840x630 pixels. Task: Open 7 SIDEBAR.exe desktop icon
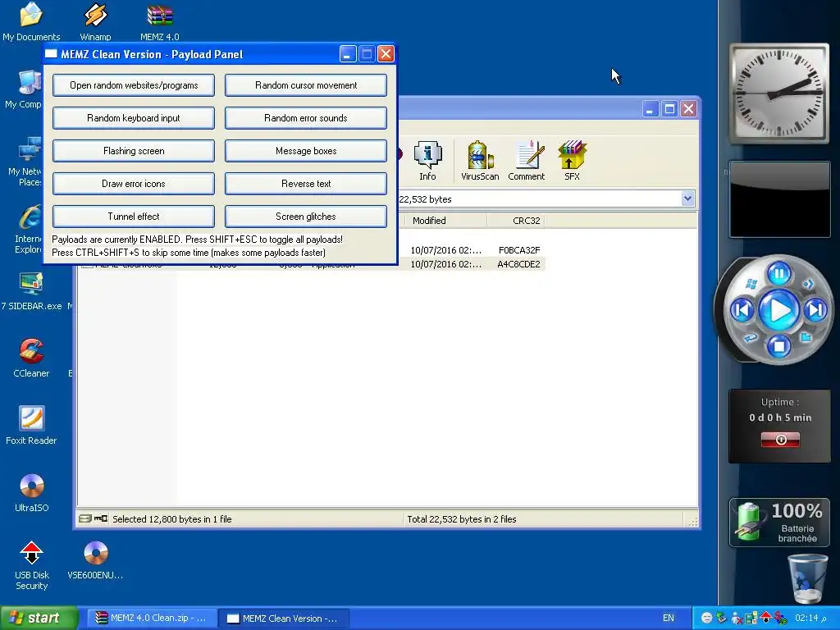click(x=31, y=291)
